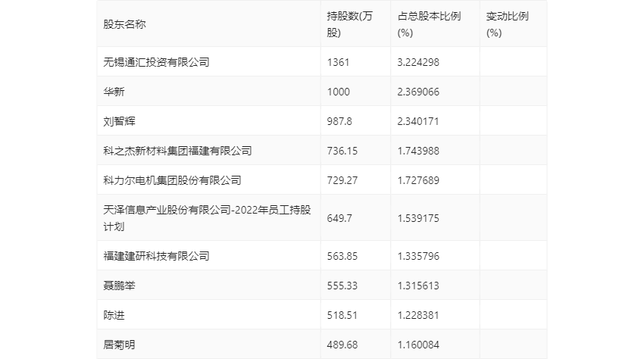This screenshot has height=359, width=644.
Task: Click the holding value 563.85
Action: (342, 256)
